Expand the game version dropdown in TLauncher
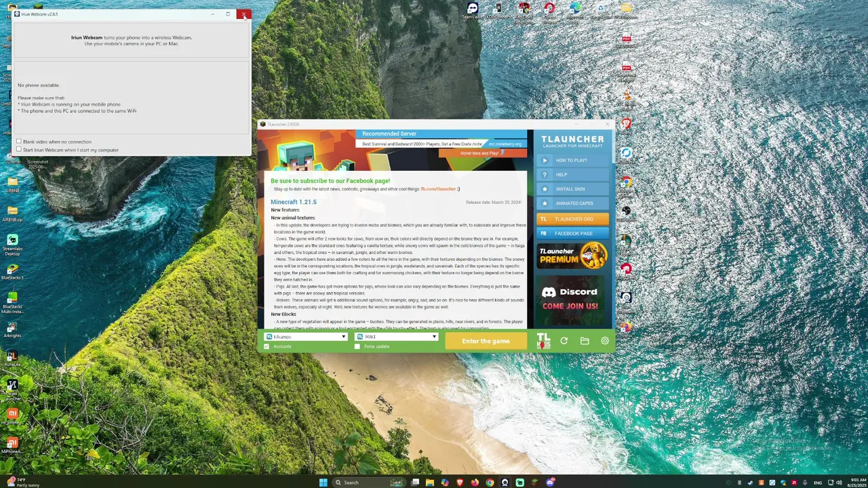Screen dimensions: 868x488 coord(397,337)
